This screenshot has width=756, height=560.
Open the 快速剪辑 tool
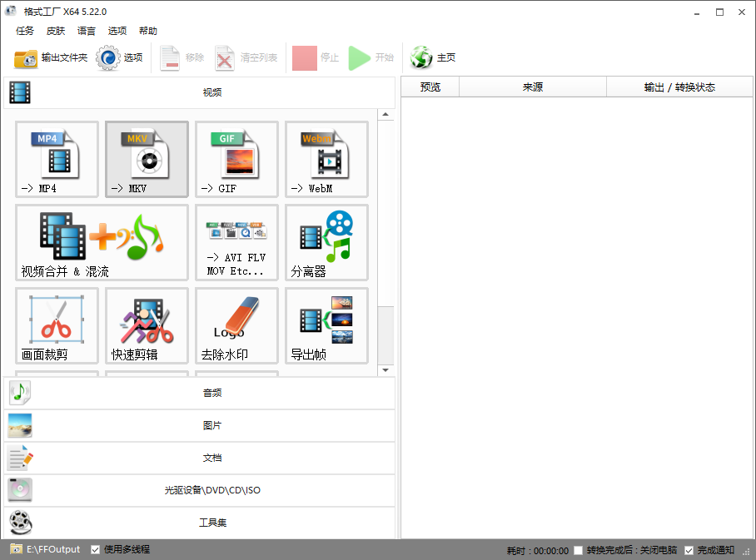point(147,325)
